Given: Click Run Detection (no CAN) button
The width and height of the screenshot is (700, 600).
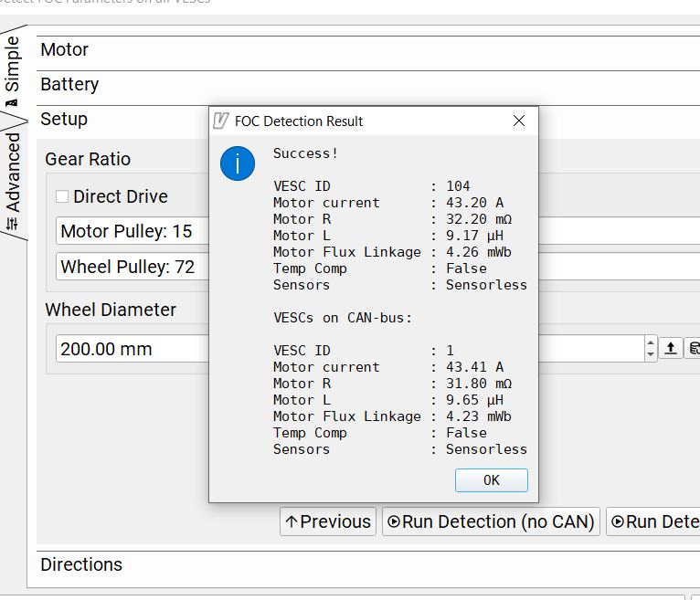Looking at the screenshot, I should pos(491,521).
